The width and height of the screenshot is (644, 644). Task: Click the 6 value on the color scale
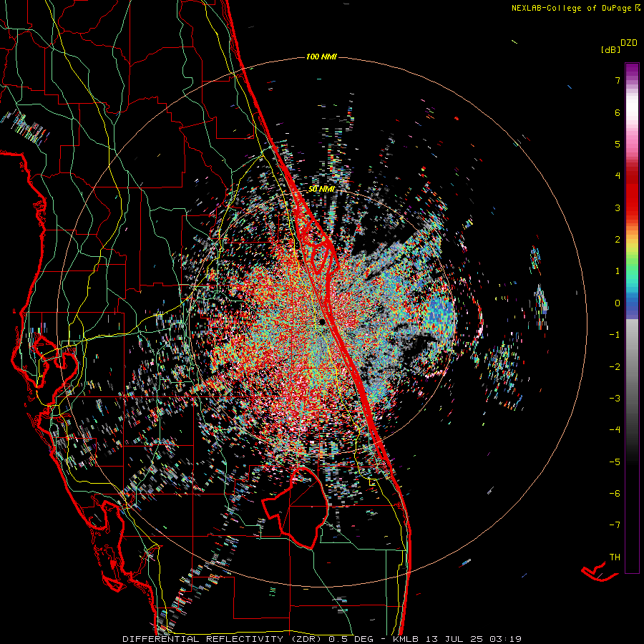(618, 112)
